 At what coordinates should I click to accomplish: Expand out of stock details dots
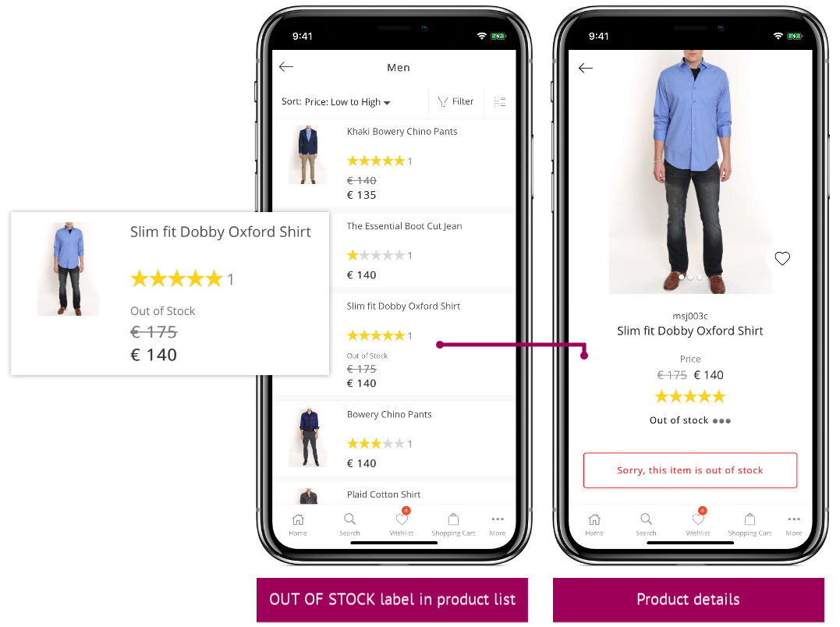721,421
